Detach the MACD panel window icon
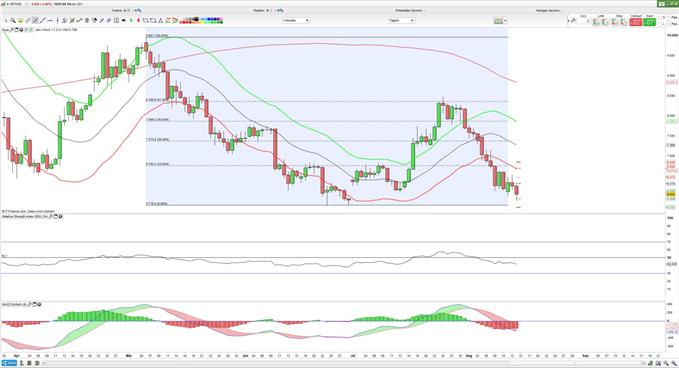Viewport: 679px width, 368px height. click(x=35, y=304)
